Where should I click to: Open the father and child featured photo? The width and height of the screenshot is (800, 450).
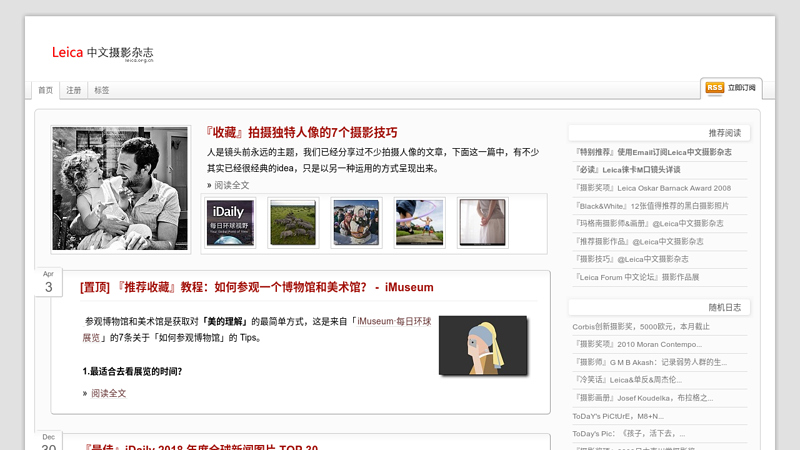pos(120,189)
